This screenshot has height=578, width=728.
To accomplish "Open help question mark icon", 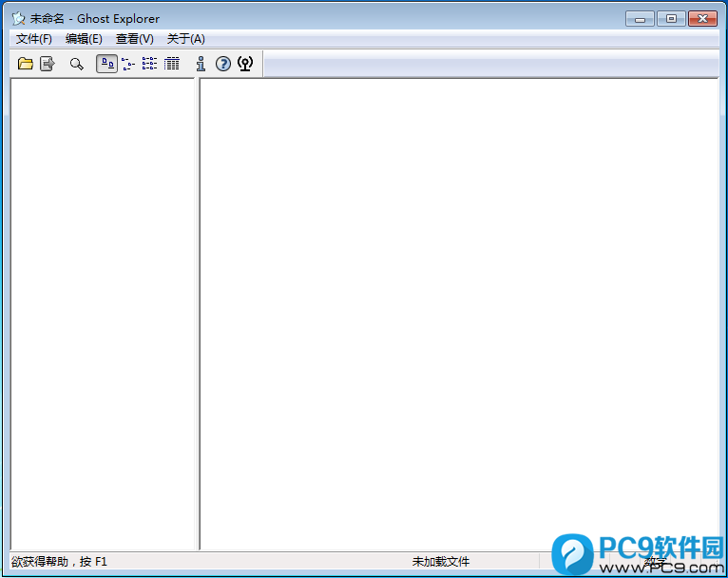I will click(223, 64).
